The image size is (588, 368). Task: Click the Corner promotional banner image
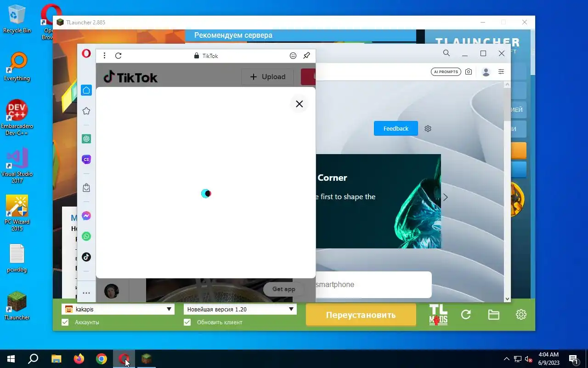click(379, 201)
